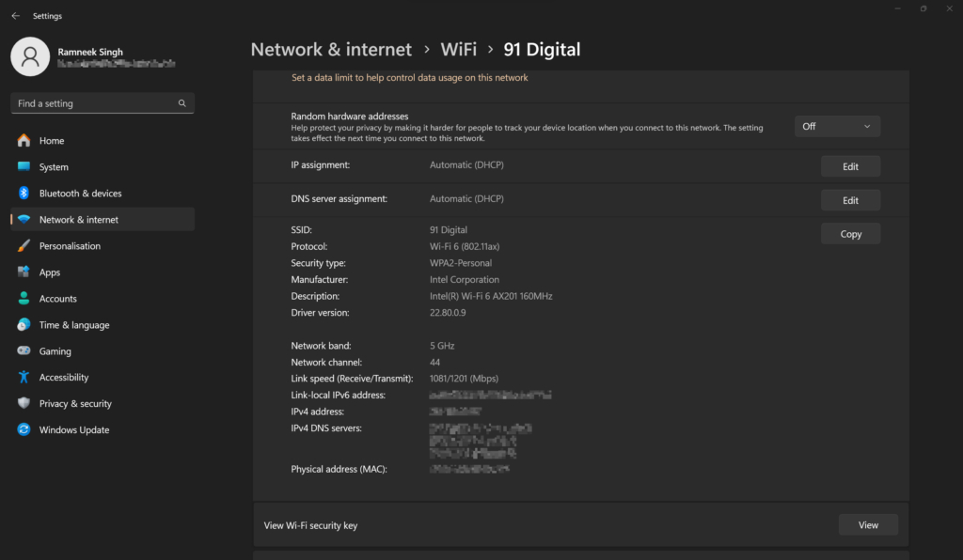963x560 pixels.
Task: View the Wi-Fi security key
Action: click(867, 524)
